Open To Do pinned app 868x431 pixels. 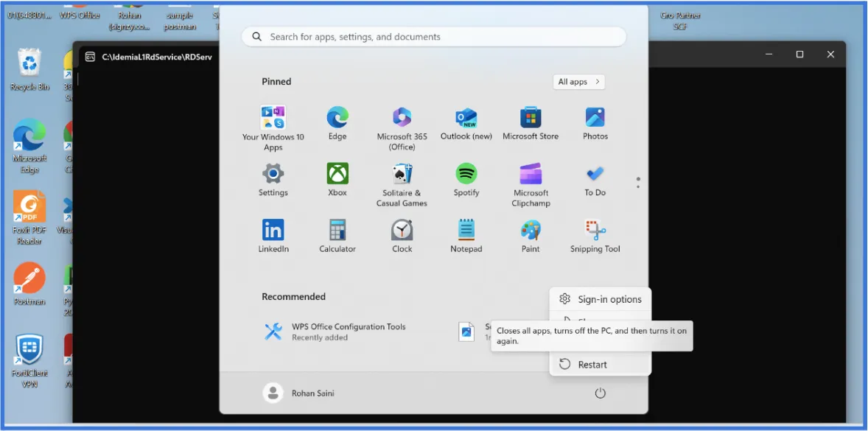pos(595,180)
